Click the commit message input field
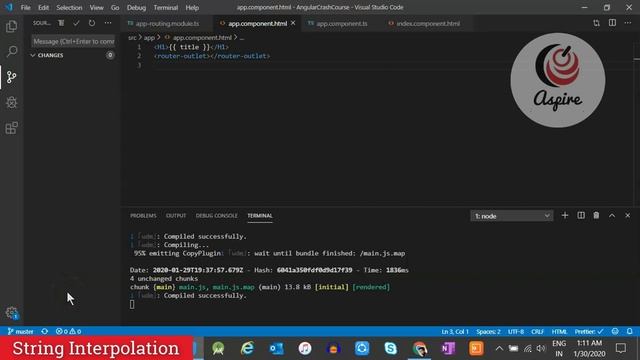 73,41
